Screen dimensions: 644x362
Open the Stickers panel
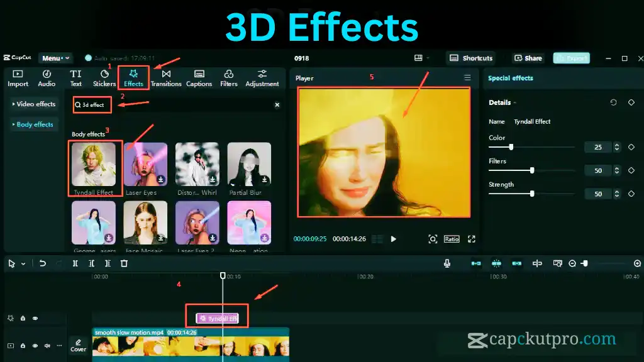[x=104, y=78]
